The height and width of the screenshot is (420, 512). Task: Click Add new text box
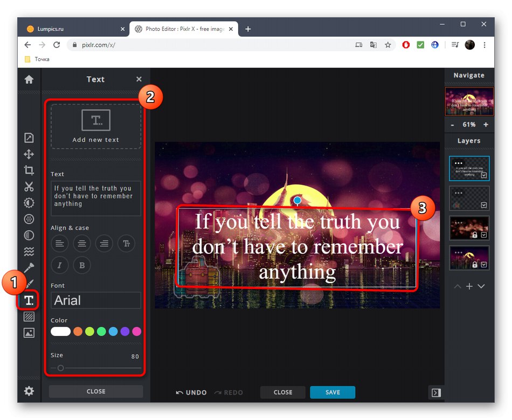(96, 127)
